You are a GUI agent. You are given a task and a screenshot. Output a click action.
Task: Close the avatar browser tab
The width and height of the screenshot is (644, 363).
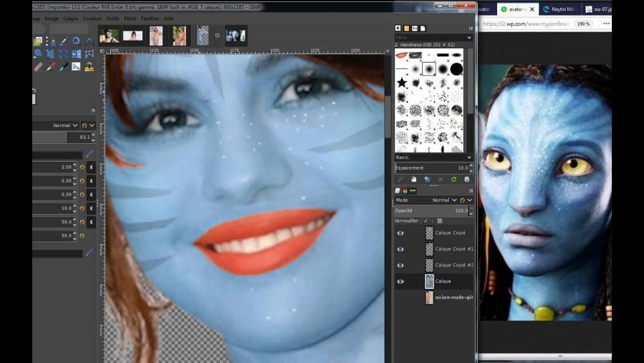532,9
